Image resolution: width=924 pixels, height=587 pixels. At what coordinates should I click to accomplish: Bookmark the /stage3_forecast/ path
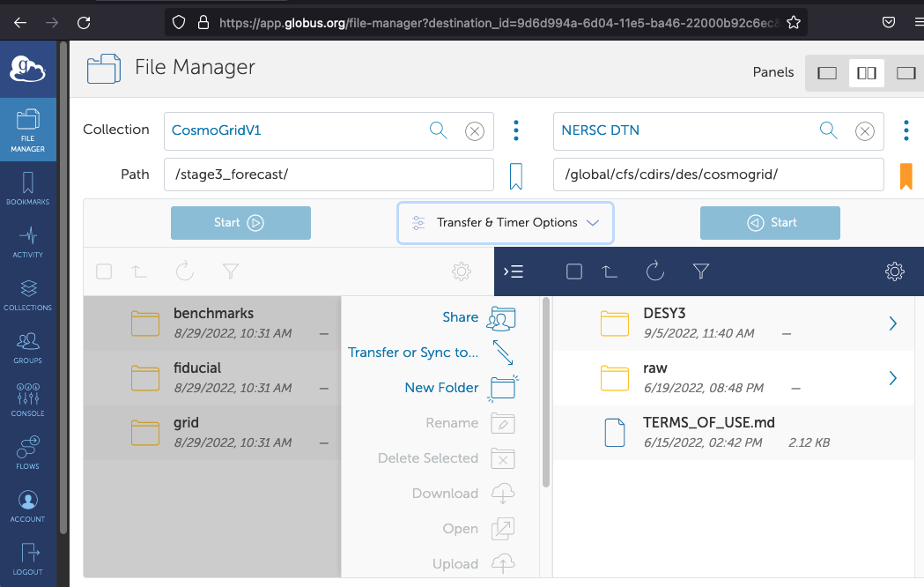click(x=515, y=176)
